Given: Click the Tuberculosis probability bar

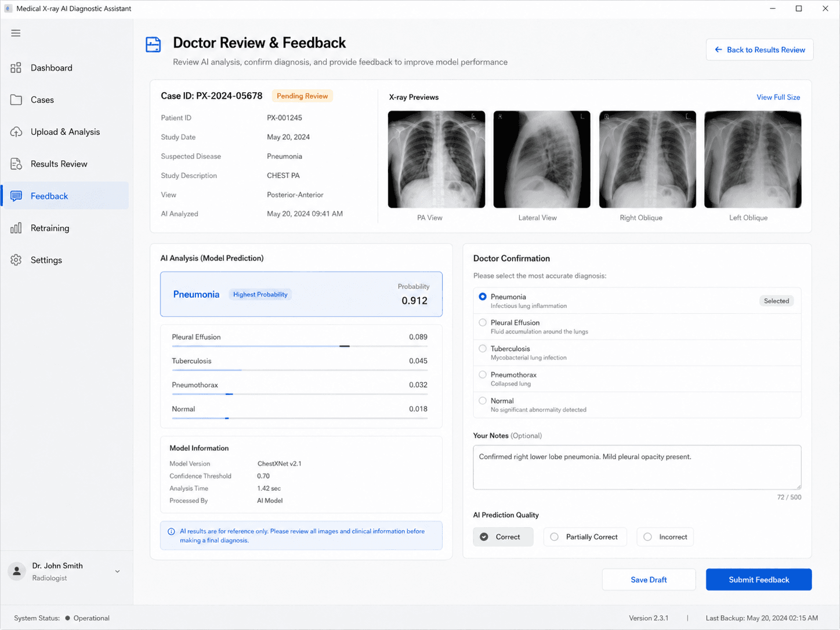Looking at the screenshot, I should [299, 370].
